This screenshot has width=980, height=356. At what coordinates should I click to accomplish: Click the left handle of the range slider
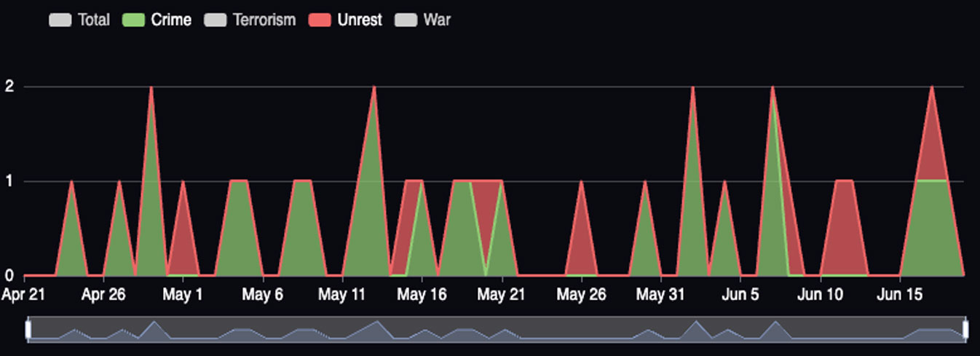coord(28,330)
